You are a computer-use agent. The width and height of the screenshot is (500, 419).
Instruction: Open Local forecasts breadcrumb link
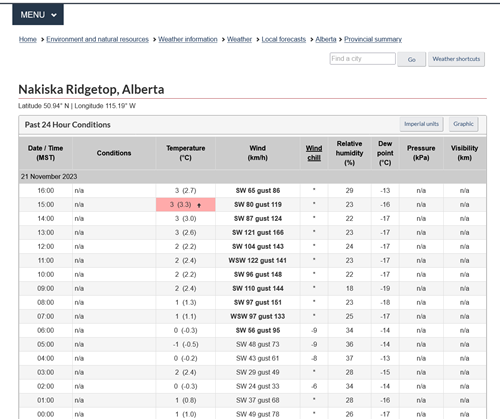point(284,39)
